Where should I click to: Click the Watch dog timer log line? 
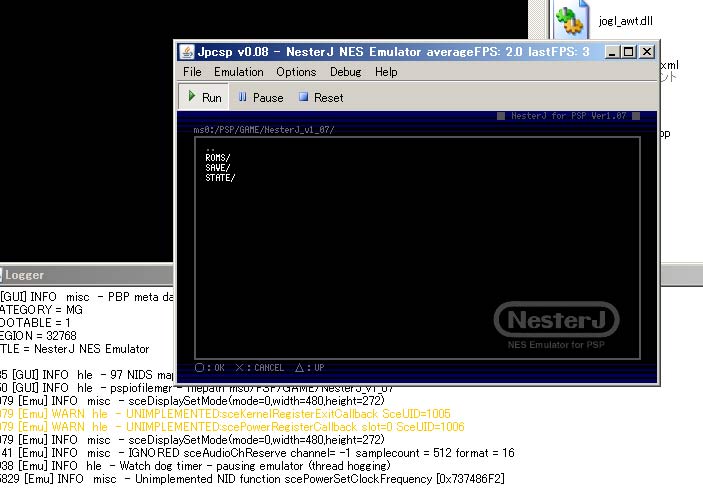pos(195,465)
